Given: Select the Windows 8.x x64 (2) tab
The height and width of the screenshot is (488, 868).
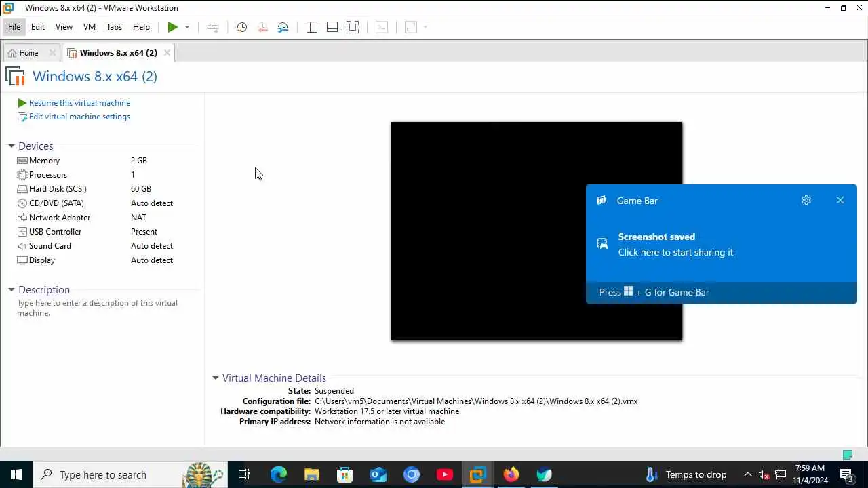Looking at the screenshot, I should (x=118, y=53).
